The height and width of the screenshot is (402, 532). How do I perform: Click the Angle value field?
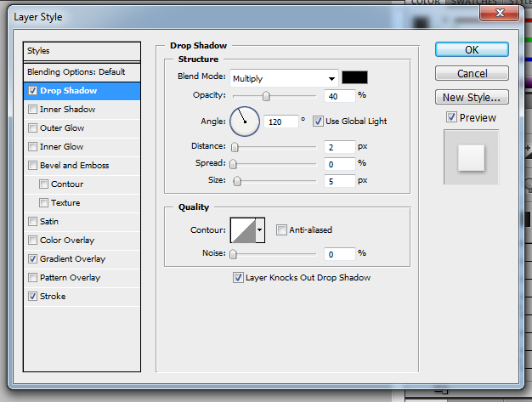click(281, 122)
